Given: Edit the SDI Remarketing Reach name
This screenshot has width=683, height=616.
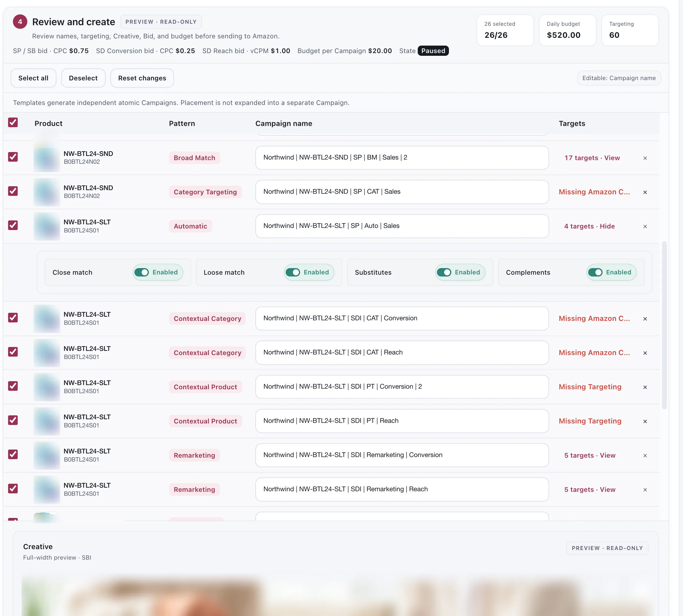Looking at the screenshot, I should point(402,489).
